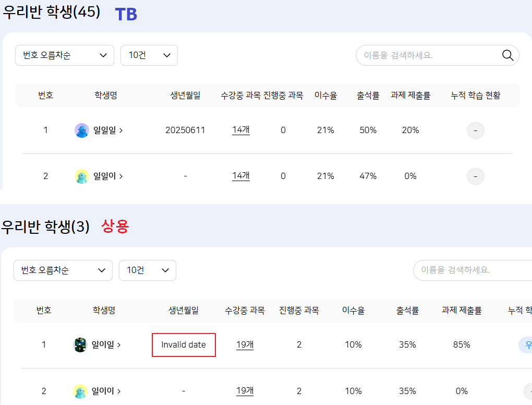The image size is (532, 405).
Task: Focus 상용 name search field
Action: tap(469, 270)
